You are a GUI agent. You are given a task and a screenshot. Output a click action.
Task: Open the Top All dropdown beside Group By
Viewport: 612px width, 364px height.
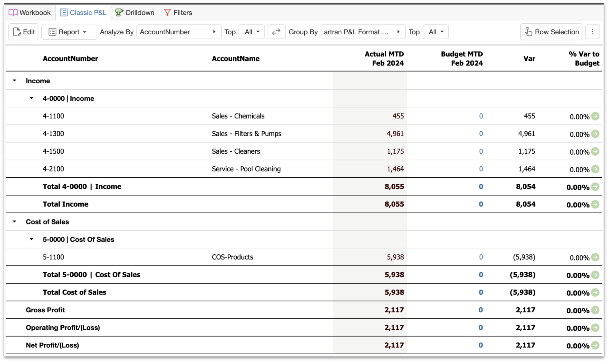(436, 32)
